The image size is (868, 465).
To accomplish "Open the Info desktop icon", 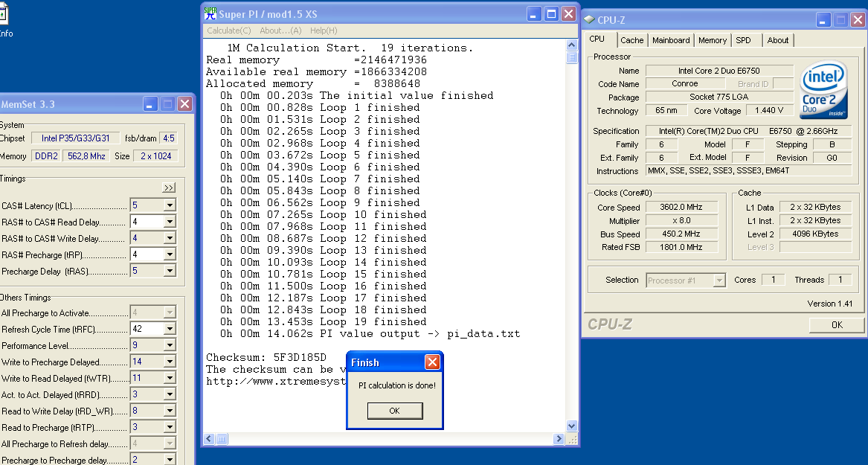I will [x=4, y=21].
